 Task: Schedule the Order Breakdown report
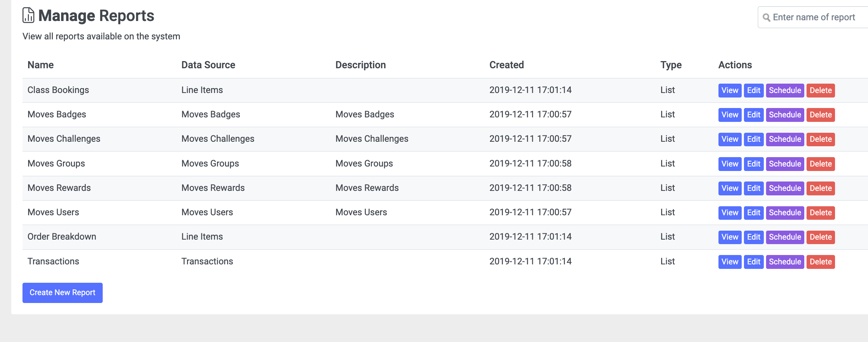coord(785,237)
